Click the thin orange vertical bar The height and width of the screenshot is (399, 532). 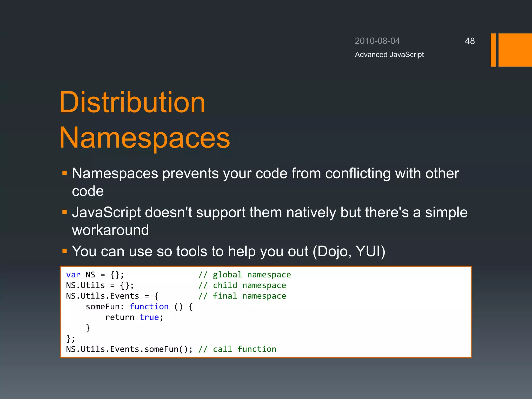point(493,50)
